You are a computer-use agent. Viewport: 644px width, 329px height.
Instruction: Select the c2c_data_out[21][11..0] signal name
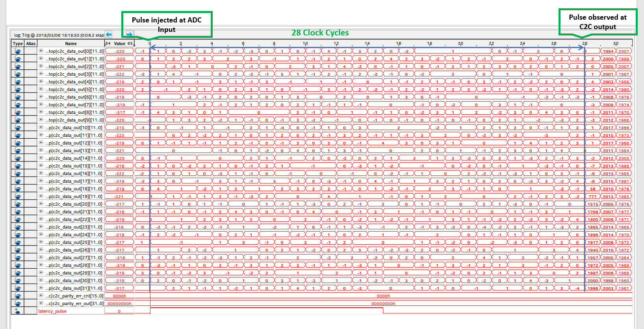tap(74, 212)
